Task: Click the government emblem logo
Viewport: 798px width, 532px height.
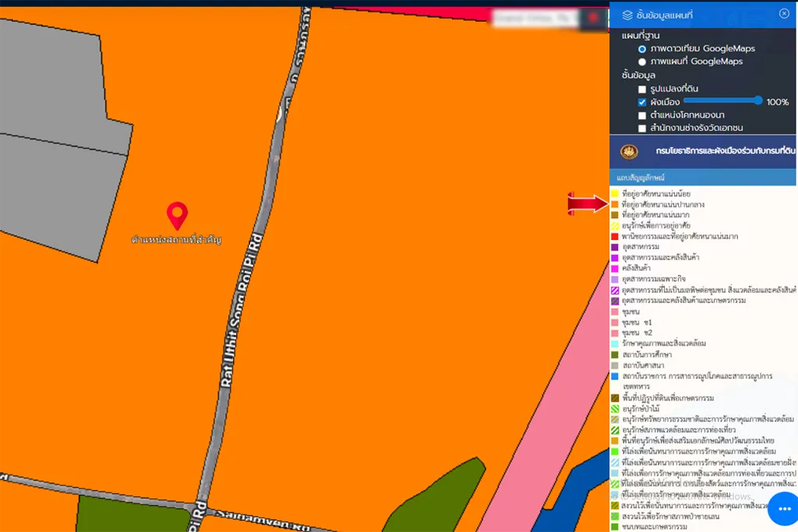Action: click(x=629, y=151)
